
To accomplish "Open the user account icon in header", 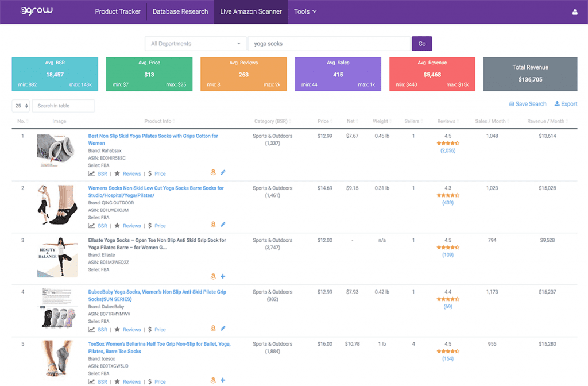I will pos(575,12).
